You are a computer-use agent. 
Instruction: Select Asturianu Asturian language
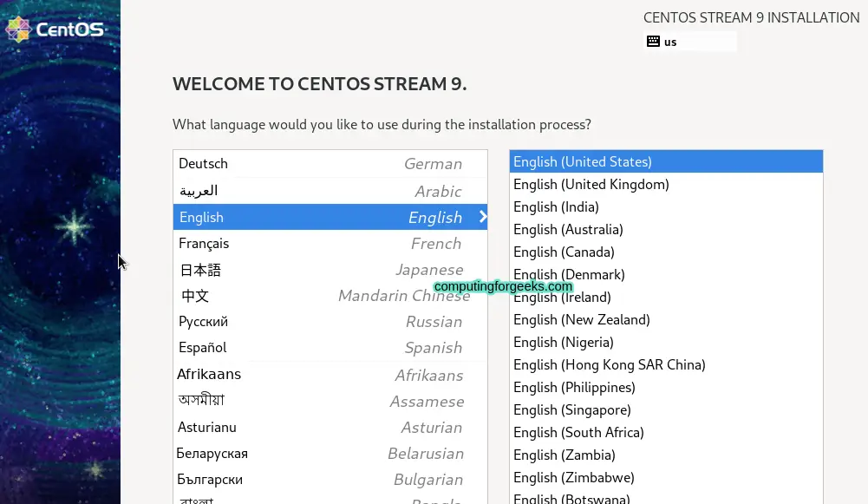330,428
